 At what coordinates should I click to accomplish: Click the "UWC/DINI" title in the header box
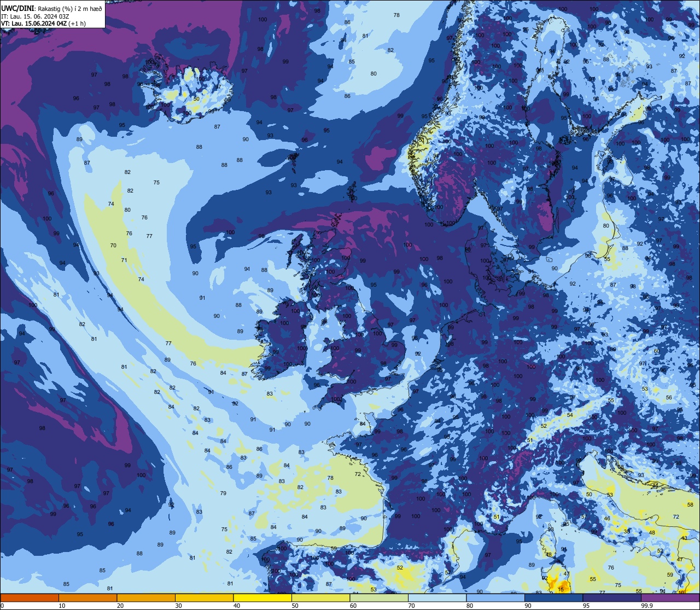point(18,8)
